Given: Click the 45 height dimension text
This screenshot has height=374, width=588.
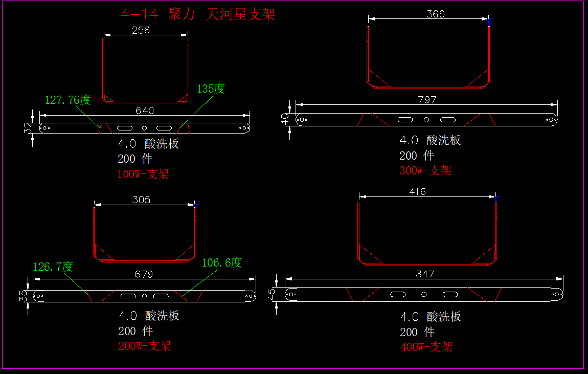Looking at the screenshot, I should [272, 294].
